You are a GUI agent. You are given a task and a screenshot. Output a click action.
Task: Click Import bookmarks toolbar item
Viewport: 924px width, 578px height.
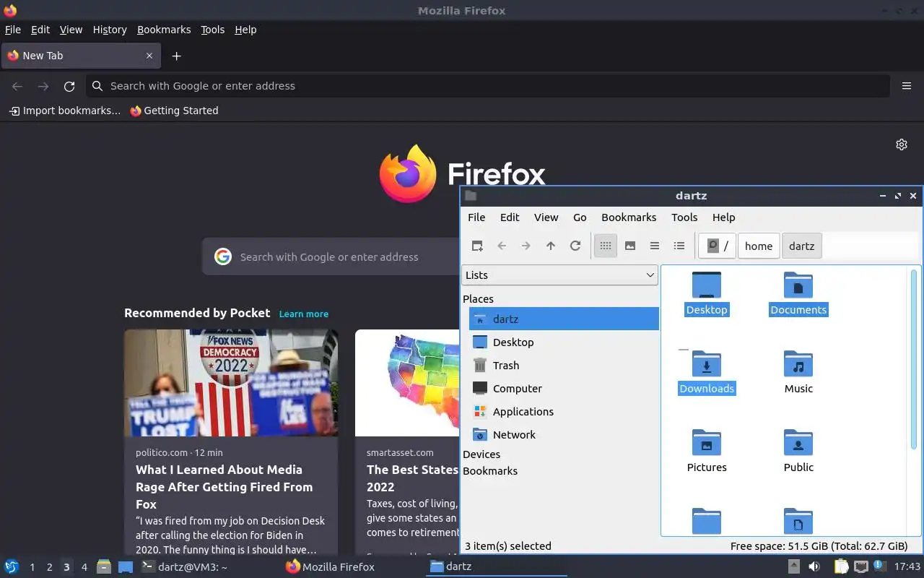pos(65,111)
